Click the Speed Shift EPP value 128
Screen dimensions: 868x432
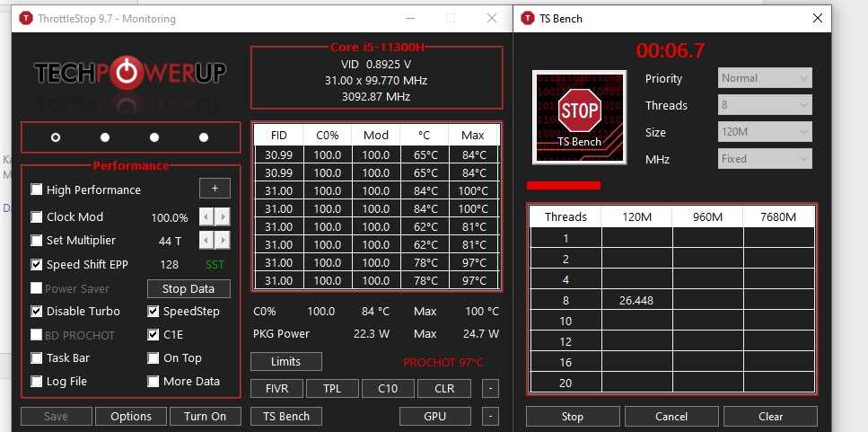170,265
